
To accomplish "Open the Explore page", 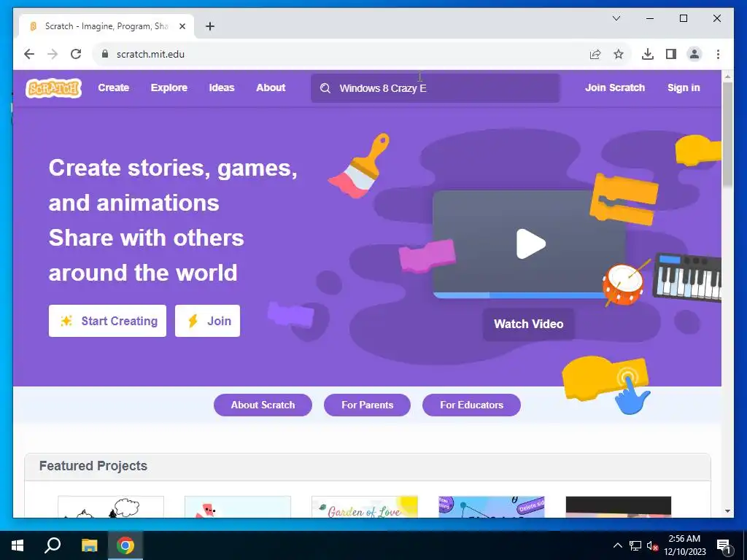I will point(169,88).
